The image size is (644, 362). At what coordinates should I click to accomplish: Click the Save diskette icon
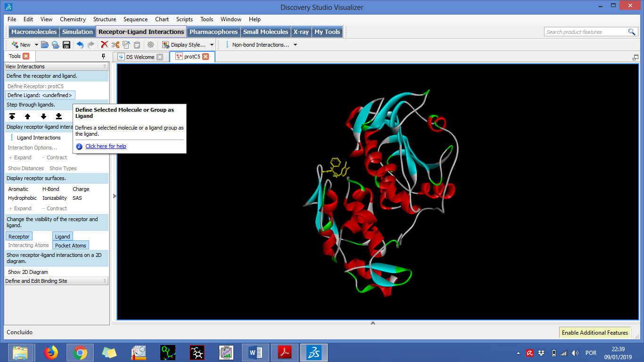[x=67, y=44]
